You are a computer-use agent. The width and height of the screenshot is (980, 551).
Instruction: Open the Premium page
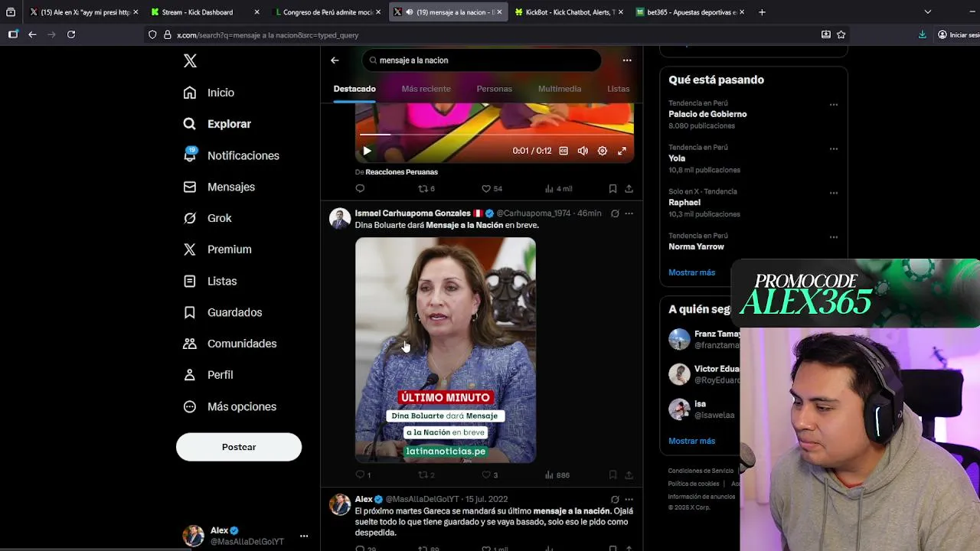click(x=217, y=249)
